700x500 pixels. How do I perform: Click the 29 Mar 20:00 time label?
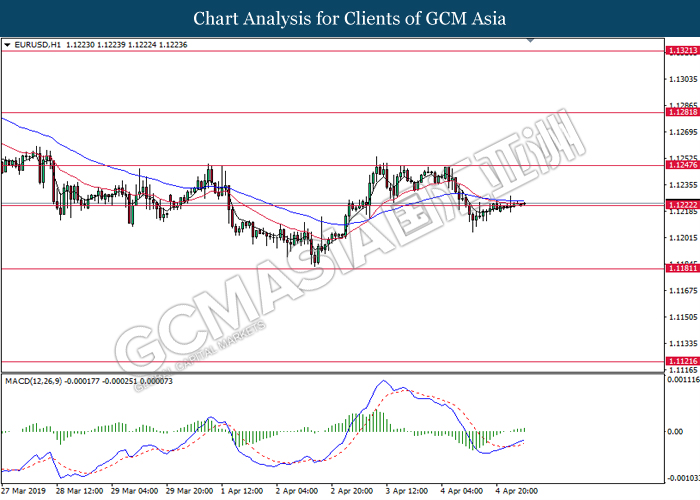(190, 491)
